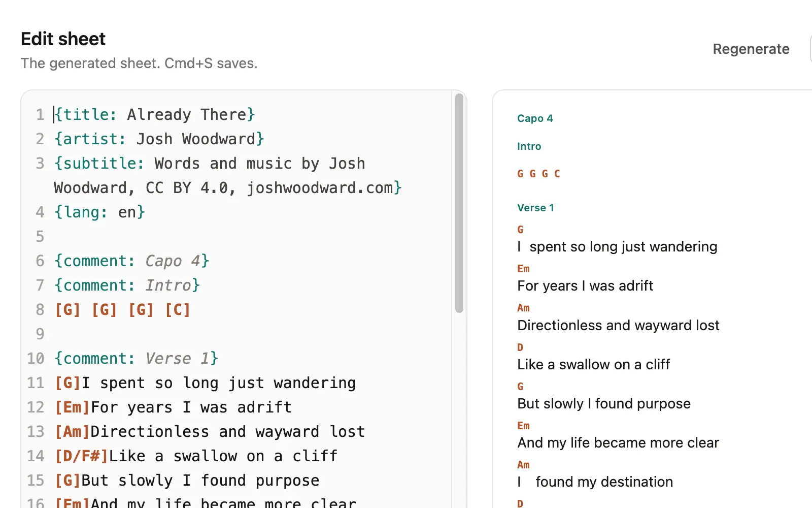812x508 pixels.
Task: Grab the editor's vertical scrollbar thumb
Action: (459, 203)
